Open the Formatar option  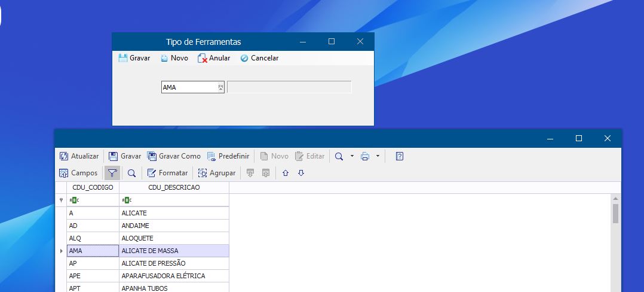tap(167, 173)
